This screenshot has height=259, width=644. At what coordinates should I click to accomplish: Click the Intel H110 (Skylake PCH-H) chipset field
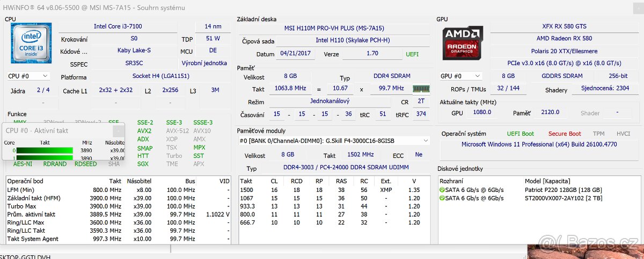tap(353, 40)
